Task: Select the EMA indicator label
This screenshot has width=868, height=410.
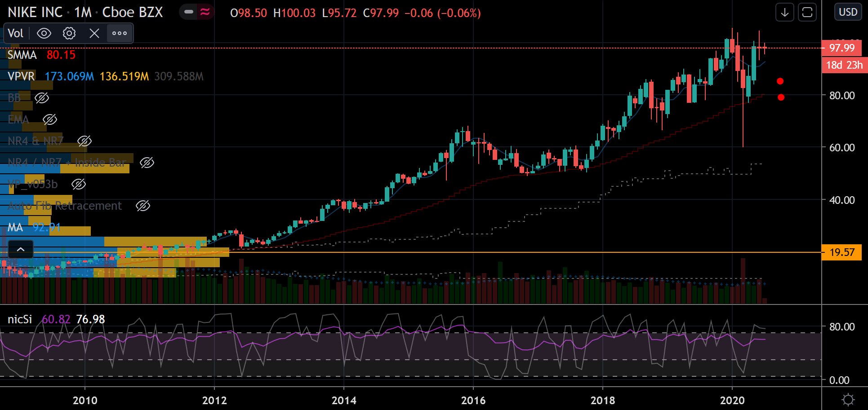Action: click(18, 119)
